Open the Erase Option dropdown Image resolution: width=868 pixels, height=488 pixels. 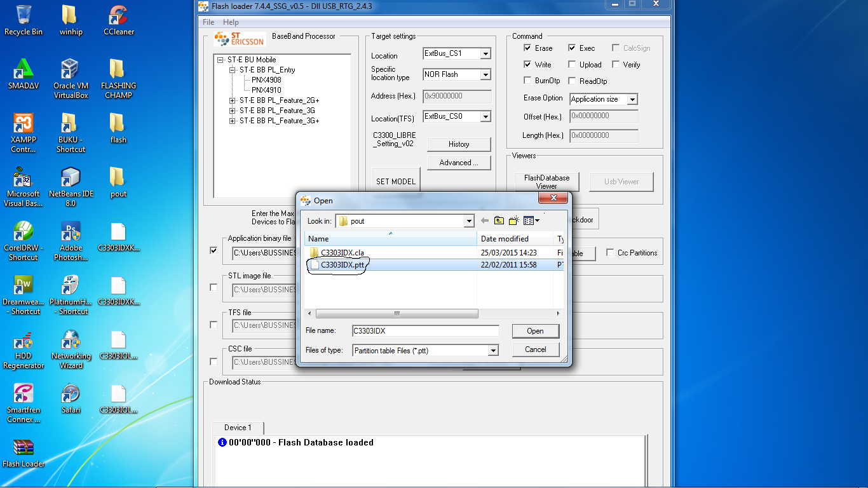pyautogui.click(x=632, y=100)
